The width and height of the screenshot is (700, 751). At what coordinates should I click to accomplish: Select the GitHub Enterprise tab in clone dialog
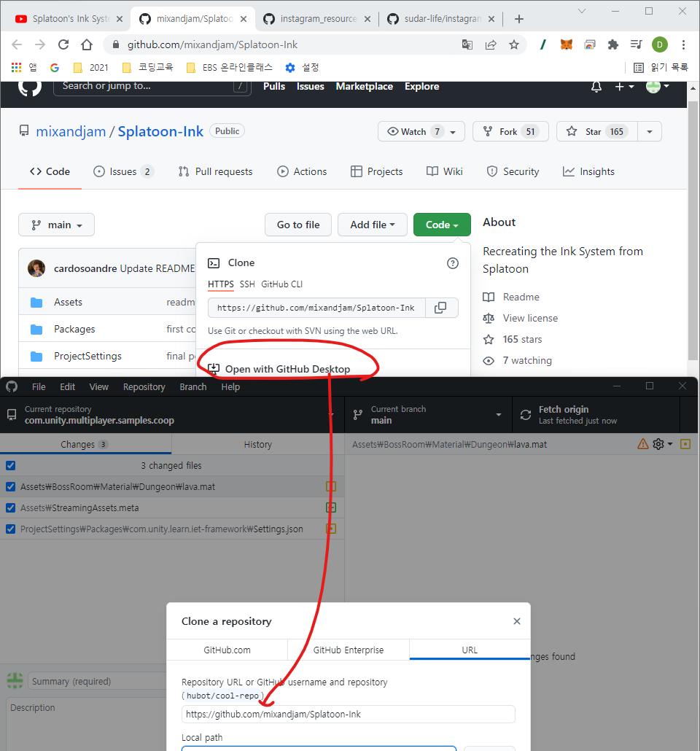349,650
